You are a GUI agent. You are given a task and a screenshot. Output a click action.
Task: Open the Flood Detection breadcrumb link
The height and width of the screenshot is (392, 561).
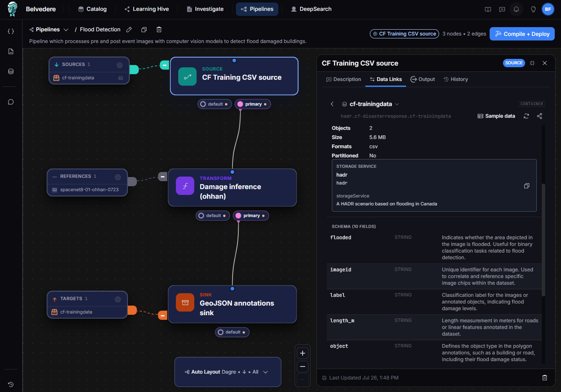[x=100, y=30]
